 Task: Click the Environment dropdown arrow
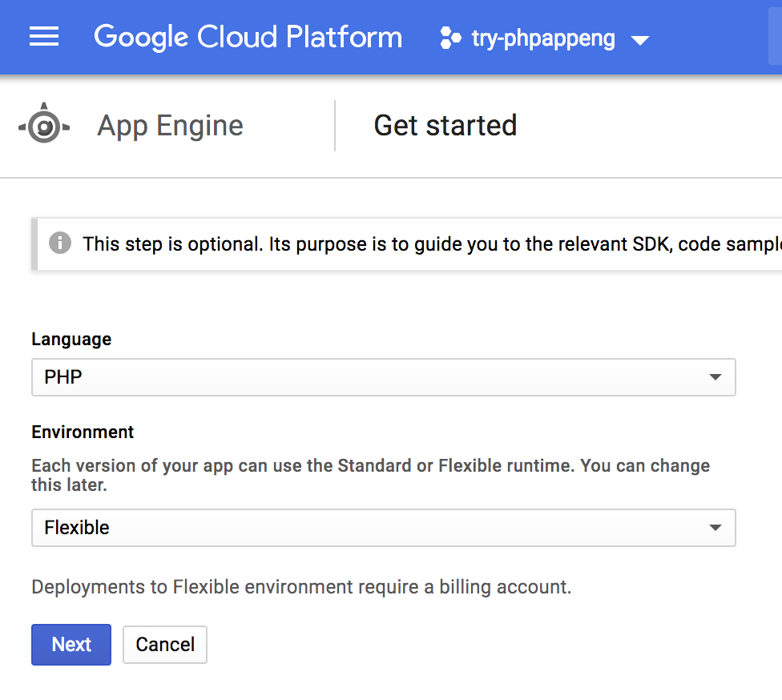click(715, 528)
